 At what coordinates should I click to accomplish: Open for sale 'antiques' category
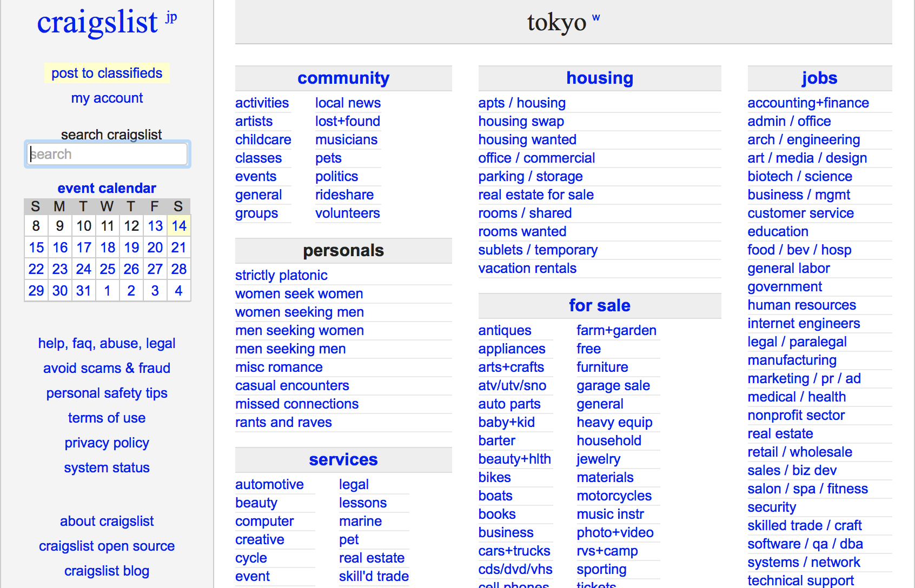coord(505,330)
